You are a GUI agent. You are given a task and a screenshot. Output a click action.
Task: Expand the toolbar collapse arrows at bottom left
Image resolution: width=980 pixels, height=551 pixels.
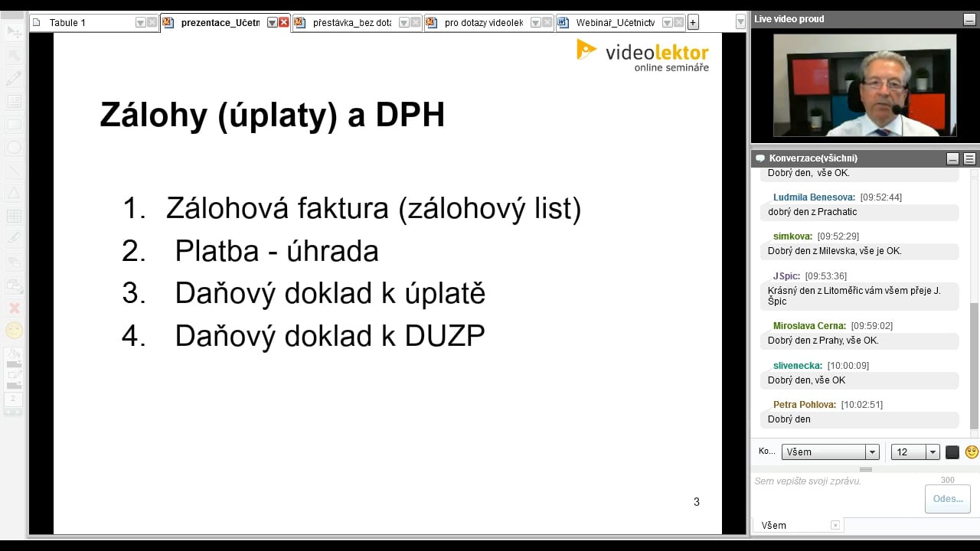tap(13, 412)
